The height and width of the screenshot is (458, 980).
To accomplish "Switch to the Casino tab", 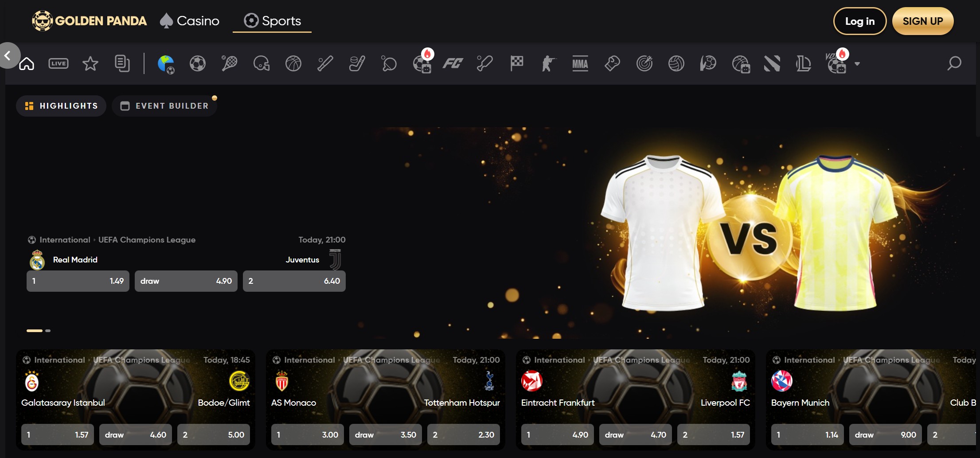I will pos(190,21).
